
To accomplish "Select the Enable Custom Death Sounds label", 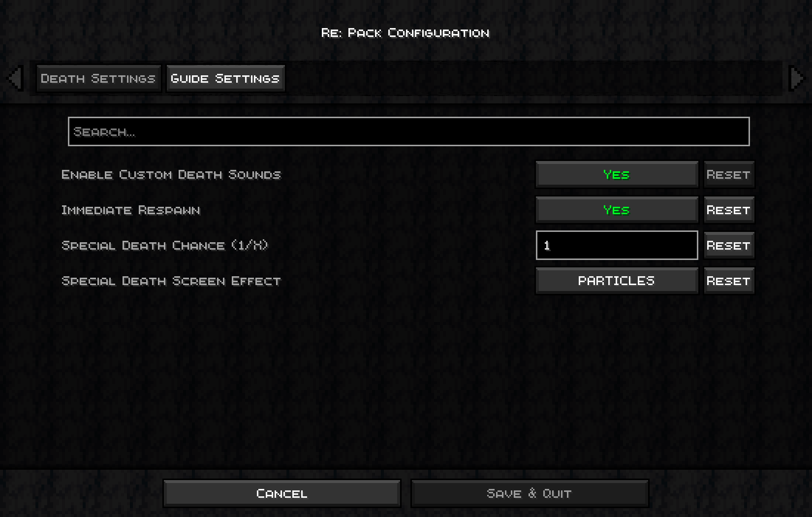I will (x=171, y=175).
